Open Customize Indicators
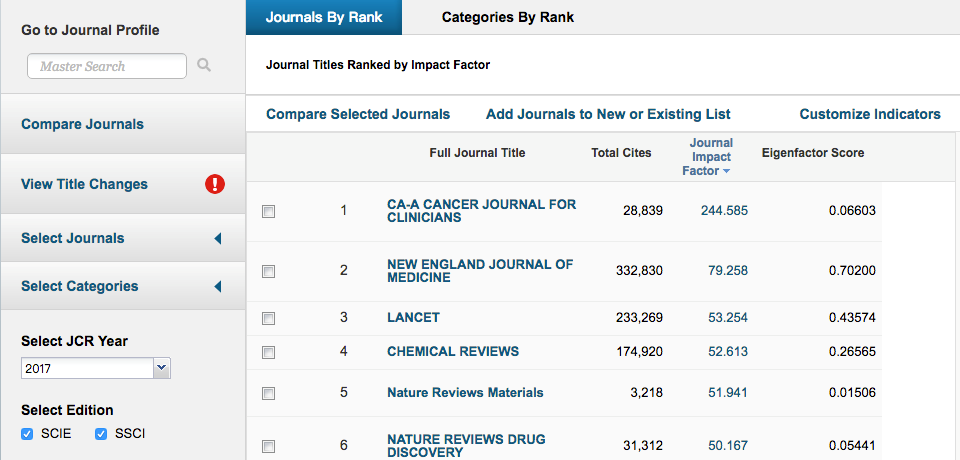This screenshot has height=460, width=960. [x=870, y=115]
